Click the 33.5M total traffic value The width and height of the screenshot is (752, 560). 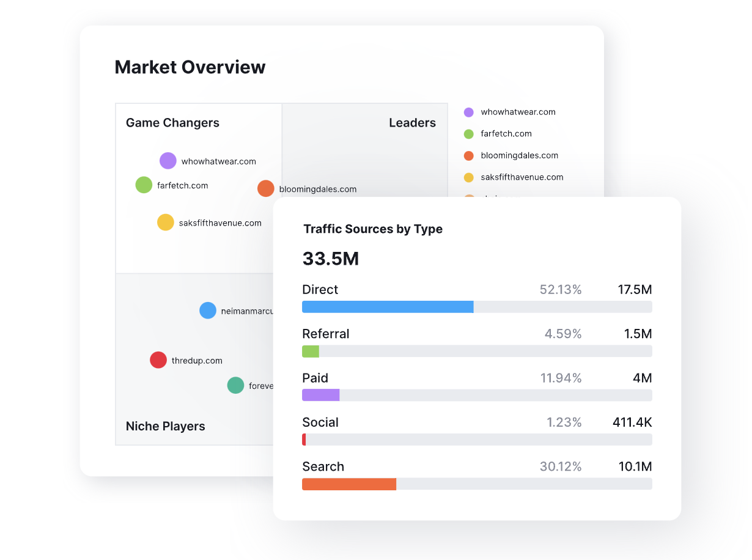[331, 259]
